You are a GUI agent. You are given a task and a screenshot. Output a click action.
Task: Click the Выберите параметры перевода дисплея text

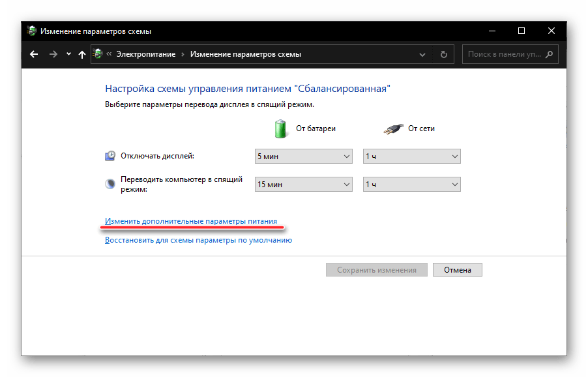[209, 104]
